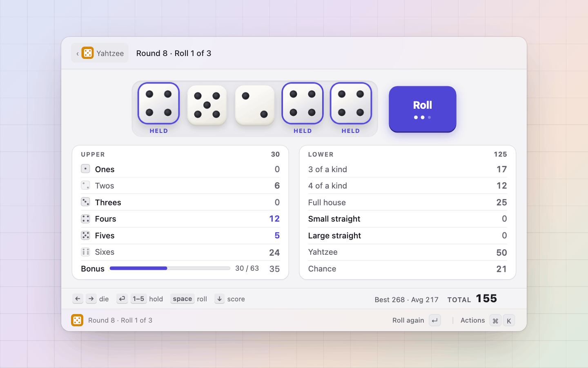Click footer Round 8 · Roll 1 of 3 status
The image size is (588, 368).
click(x=120, y=320)
